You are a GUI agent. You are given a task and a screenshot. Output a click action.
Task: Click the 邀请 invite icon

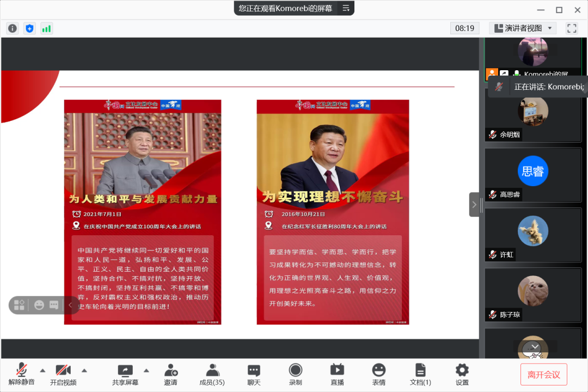coord(170,374)
